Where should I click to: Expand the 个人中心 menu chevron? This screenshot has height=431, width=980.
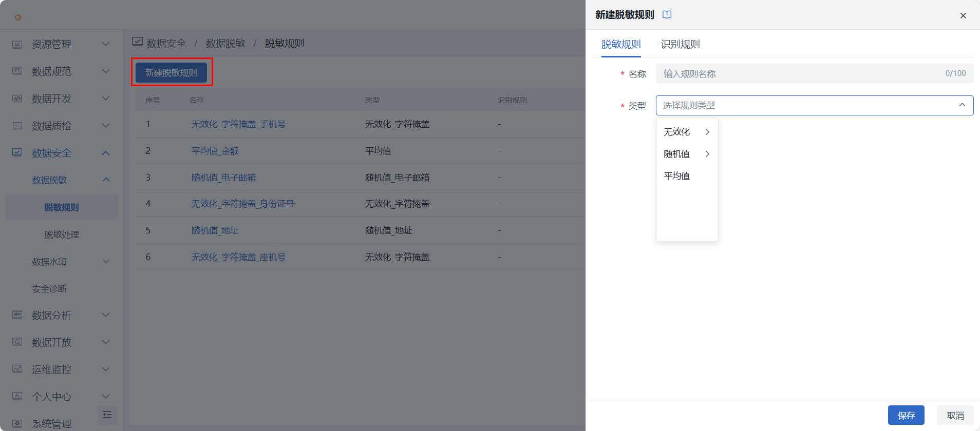click(x=106, y=397)
